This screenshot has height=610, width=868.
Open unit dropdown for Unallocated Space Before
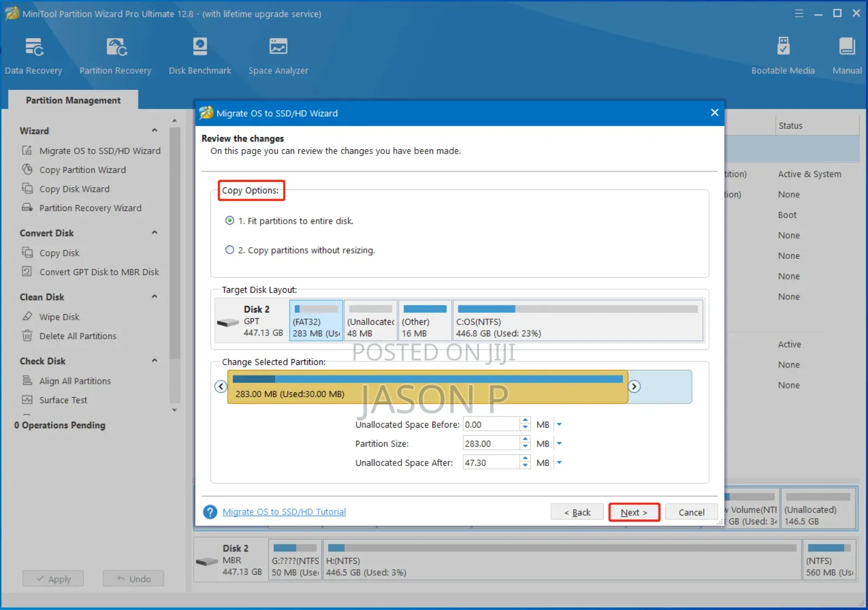559,424
